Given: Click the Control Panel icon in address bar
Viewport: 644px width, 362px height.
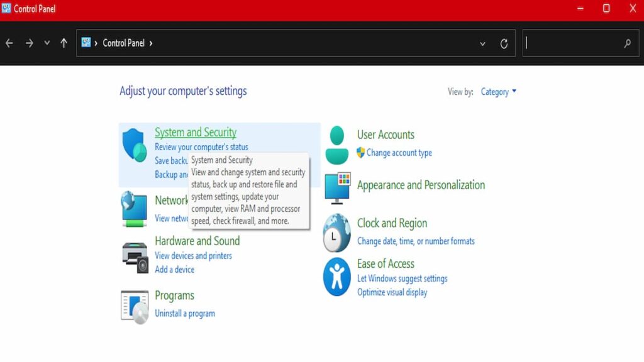Looking at the screenshot, I should coord(86,42).
